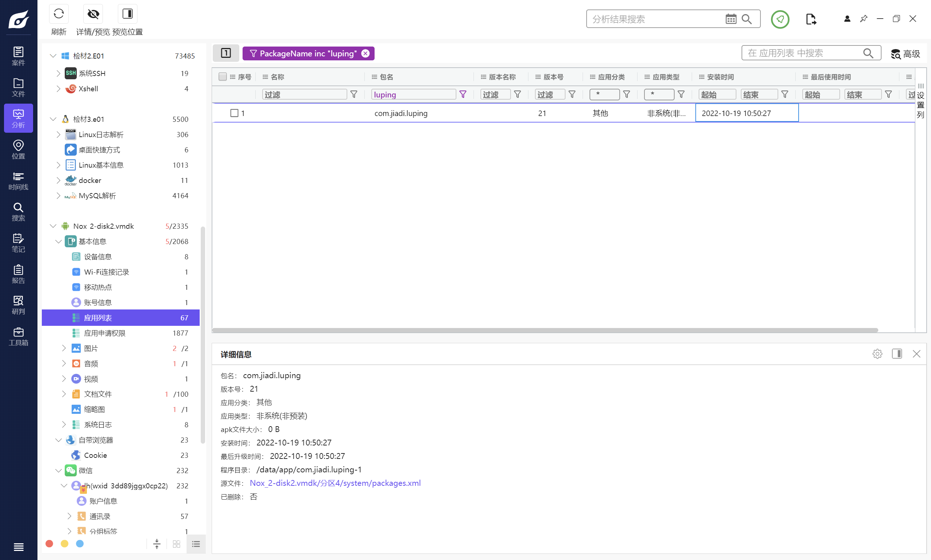This screenshot has width=931, height=560.
Task: Expand the MySQL解析 node
Action: 59,196
